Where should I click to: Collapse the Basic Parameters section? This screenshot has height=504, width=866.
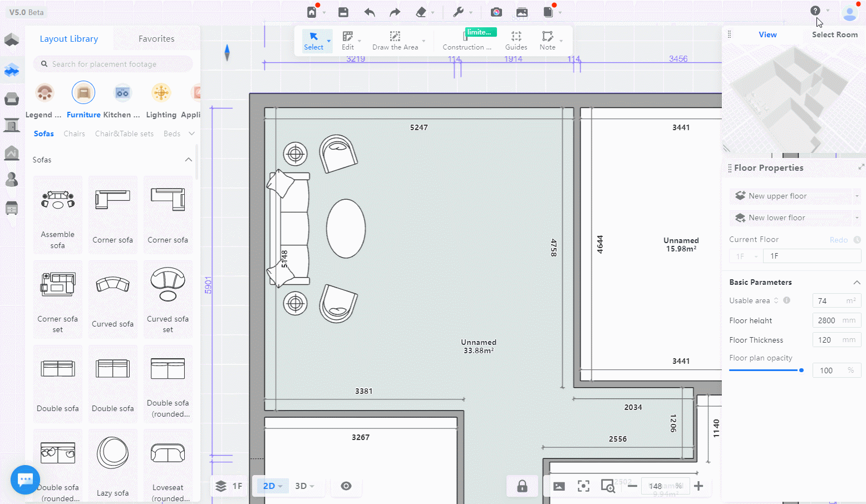857,282
